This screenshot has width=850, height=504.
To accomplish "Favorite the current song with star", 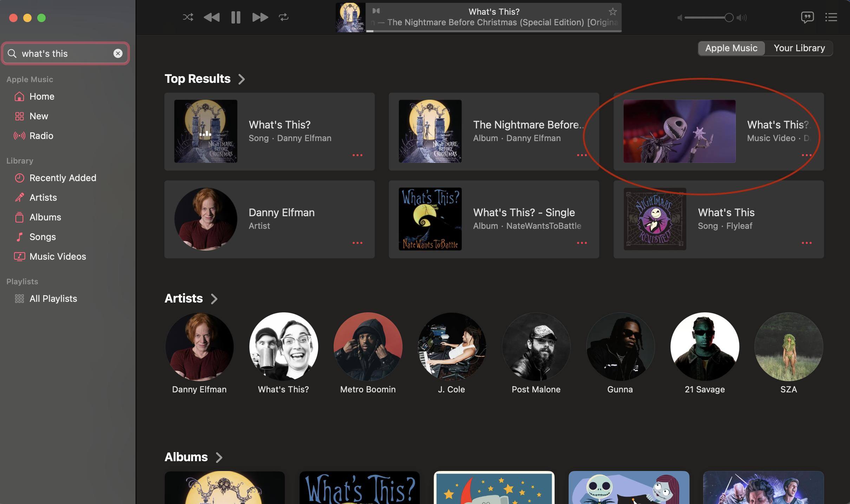I will point(613,12).
